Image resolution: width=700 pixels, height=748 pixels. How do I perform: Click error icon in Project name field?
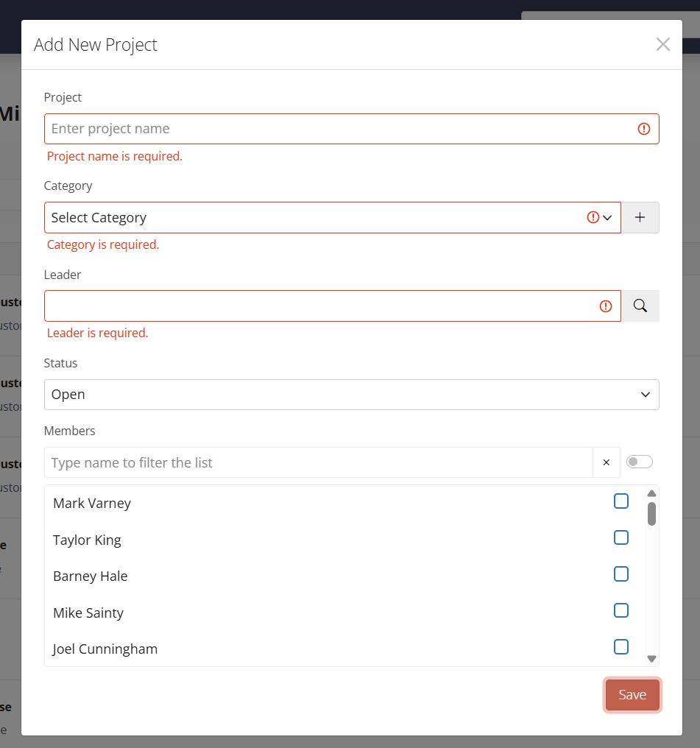point(643,129)
